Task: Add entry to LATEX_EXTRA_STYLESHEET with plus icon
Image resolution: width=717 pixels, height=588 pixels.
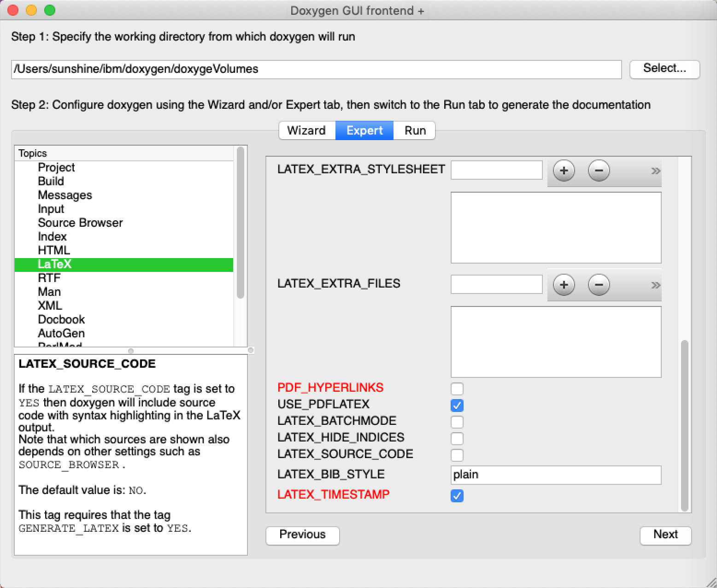Action: tap(564, 171)
